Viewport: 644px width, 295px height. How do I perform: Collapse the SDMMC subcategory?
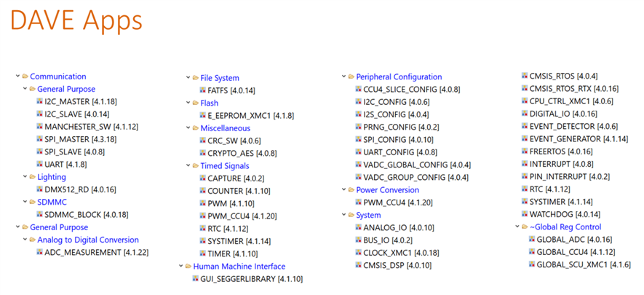tap(25, 202)
